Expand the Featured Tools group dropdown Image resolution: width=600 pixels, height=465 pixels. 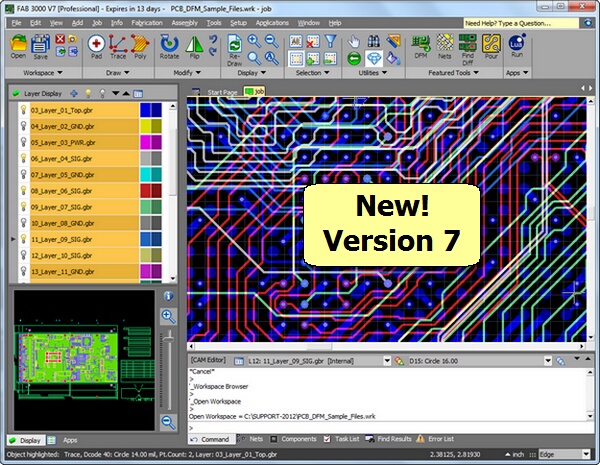coord(476,73)
